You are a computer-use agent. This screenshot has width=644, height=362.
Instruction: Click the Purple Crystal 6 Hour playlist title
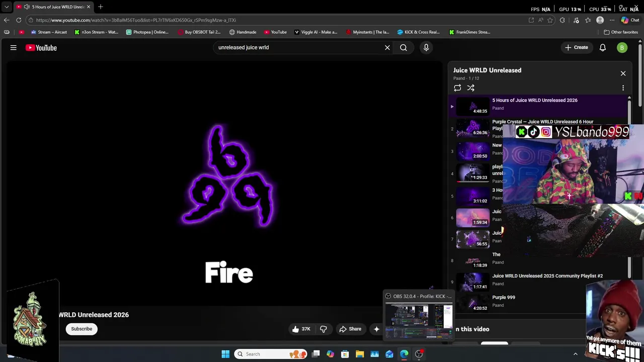pos(542,122)
